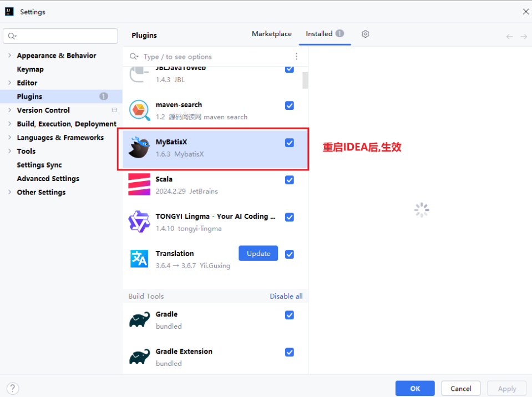The width and height of the screenshot is (532, 397).
Task: Click the Gradle Extension elephant icon
Action: (x=139, y=356)
